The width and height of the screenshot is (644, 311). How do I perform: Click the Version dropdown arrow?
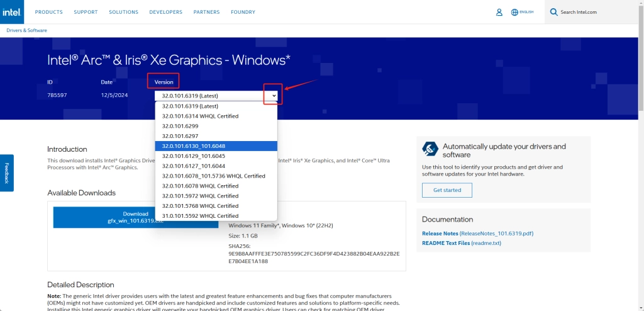(x=274, y=96)
